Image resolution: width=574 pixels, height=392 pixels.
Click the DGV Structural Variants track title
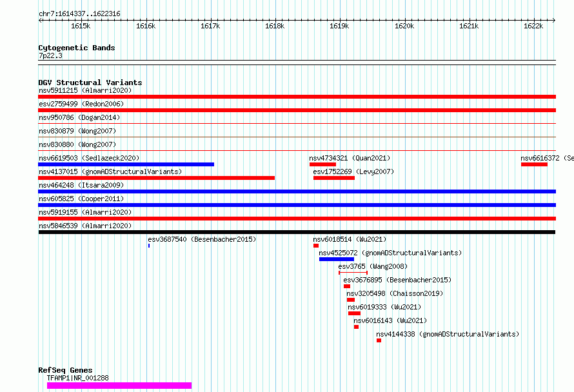pos(90,83)
